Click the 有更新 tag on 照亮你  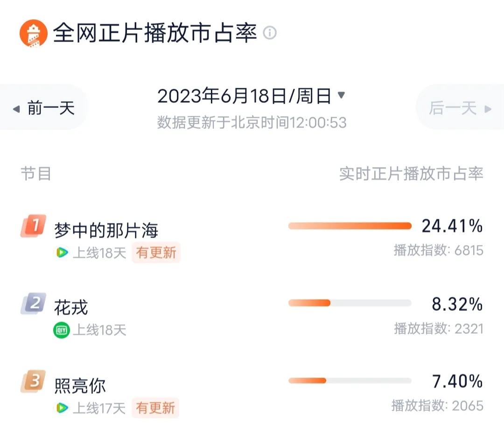[155, 408]
